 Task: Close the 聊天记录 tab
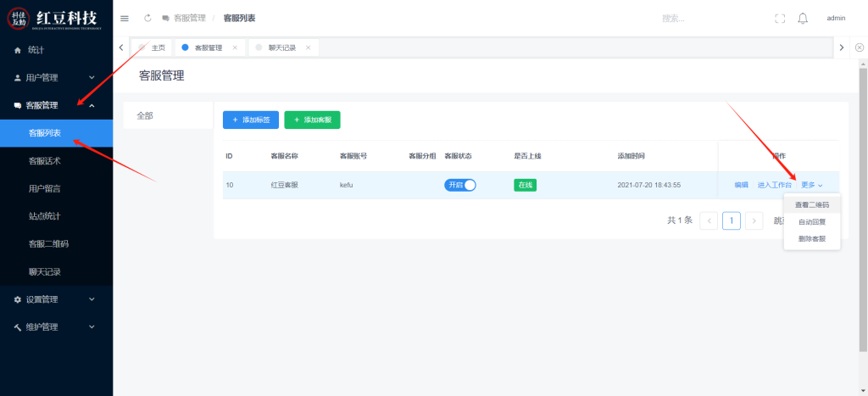tap(308, 47)
